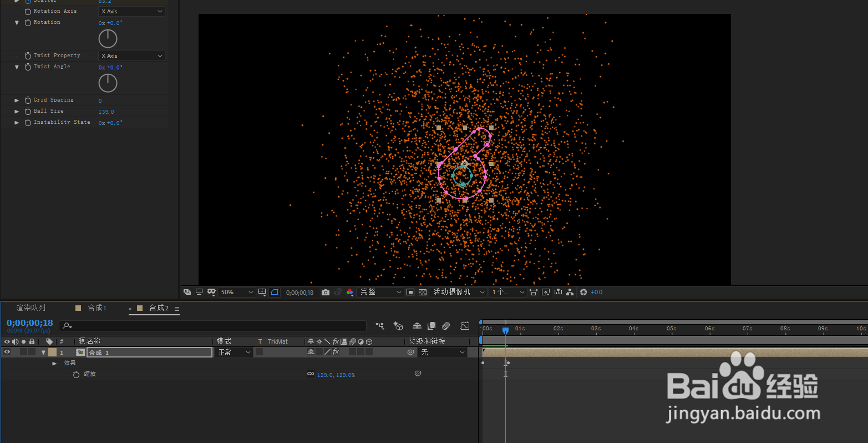This screenshot has height=443, width=868.
Task: Switch to the 合成1 tab
Action: tap(97, 308)
